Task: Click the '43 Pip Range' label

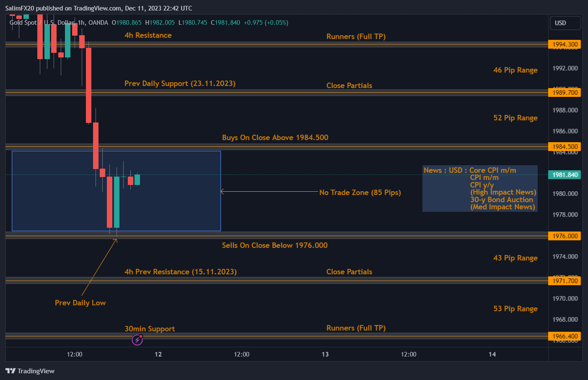Action: click(x=515, y=258)
